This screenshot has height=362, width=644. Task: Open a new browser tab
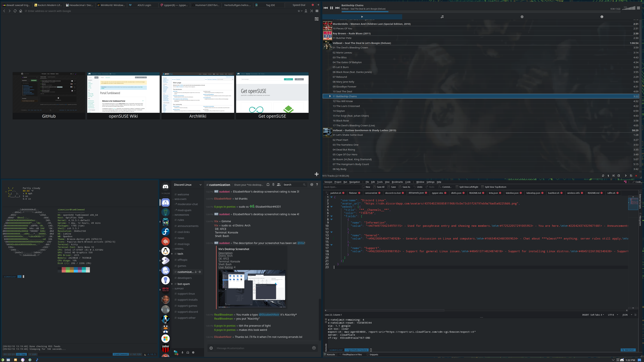(x=318, y=5)
